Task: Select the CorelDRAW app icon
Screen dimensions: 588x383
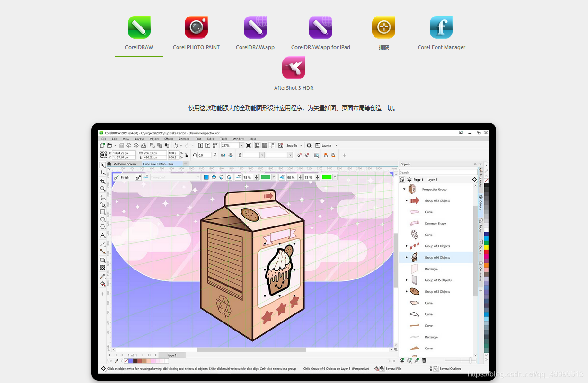Action: click(x=139, y=27)
